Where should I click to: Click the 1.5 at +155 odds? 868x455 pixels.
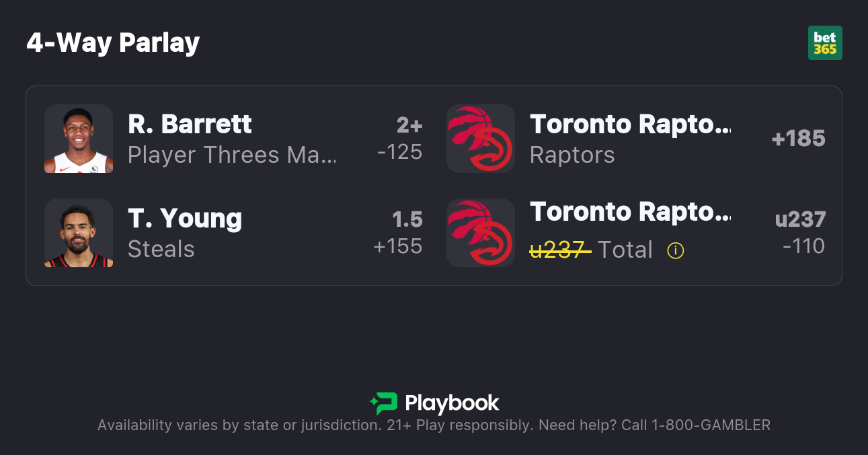click(x=399, y=233)
